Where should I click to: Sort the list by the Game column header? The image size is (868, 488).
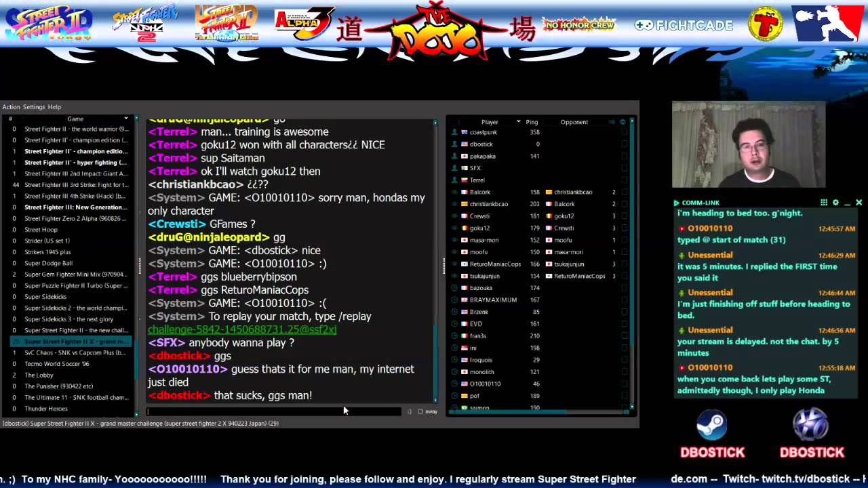tap(75, 119)
